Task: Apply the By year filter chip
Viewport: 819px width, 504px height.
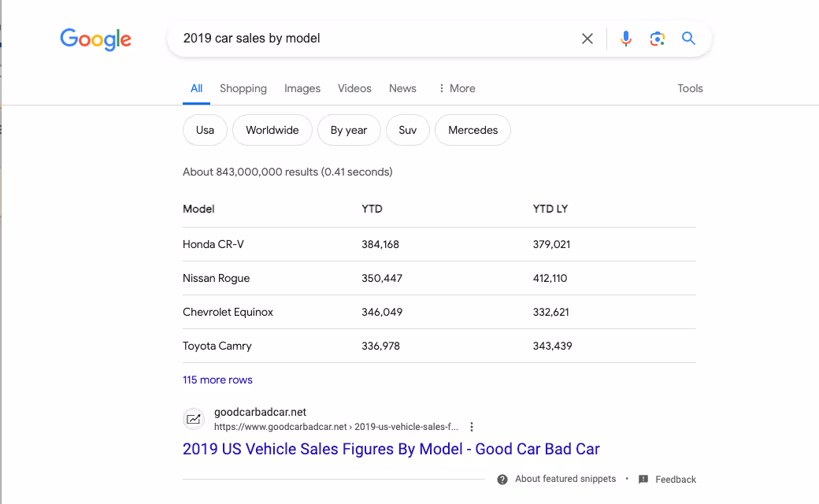Action: [x=349, y=130]
